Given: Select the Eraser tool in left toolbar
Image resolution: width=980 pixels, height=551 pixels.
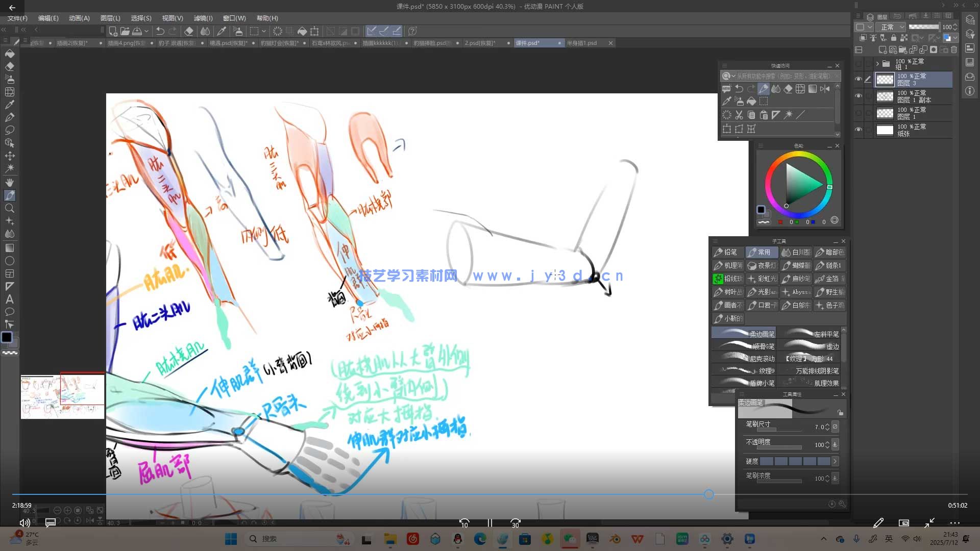Looking at the screenshot, I should (10, 66).
